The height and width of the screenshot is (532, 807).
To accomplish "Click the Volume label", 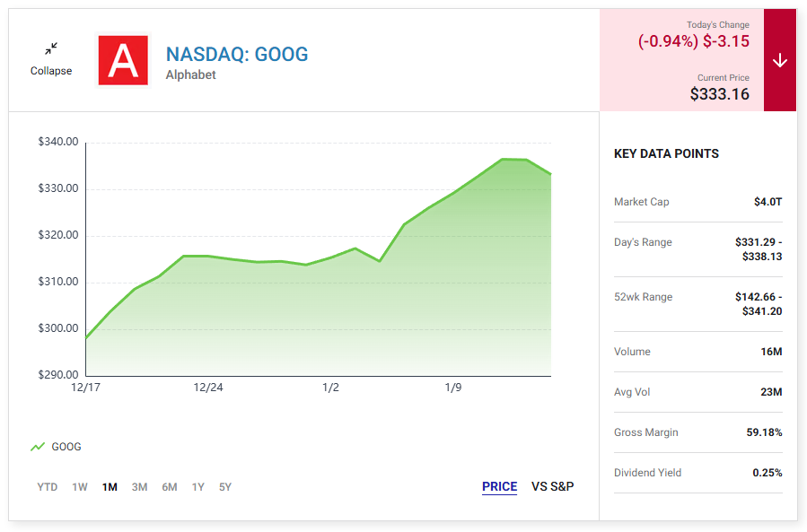I will coord(632,352).
